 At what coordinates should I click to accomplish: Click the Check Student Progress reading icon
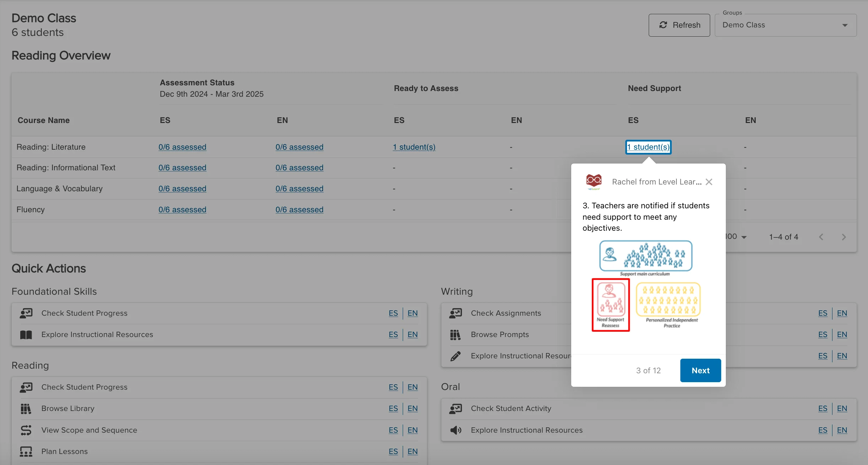click(26, 387)
